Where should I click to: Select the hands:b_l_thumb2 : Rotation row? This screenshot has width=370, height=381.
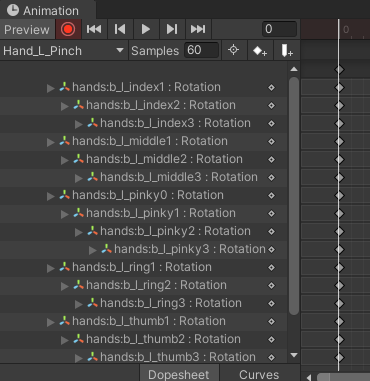pyautogui.click(x=143, y=339)
